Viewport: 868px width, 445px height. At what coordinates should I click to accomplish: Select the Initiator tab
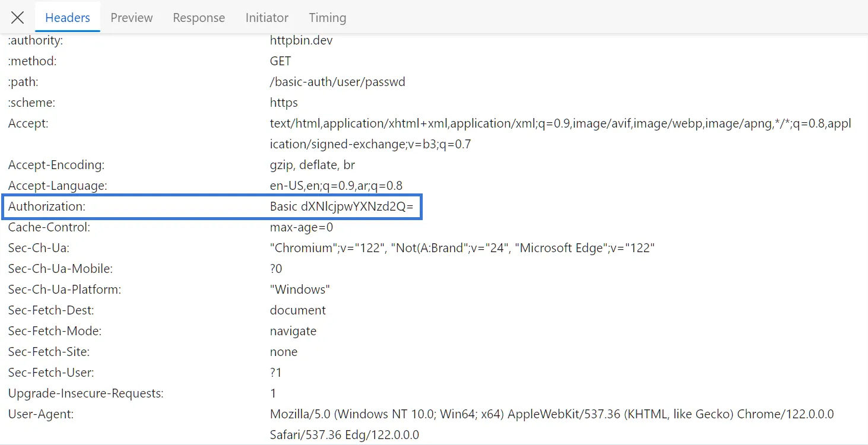click(266, 17)
